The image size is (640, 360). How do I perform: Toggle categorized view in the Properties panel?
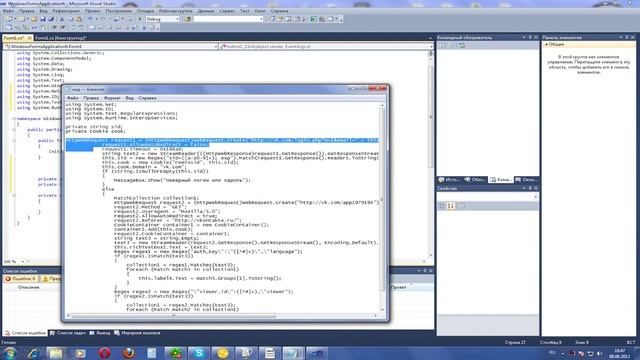click(x=441, y=206)
